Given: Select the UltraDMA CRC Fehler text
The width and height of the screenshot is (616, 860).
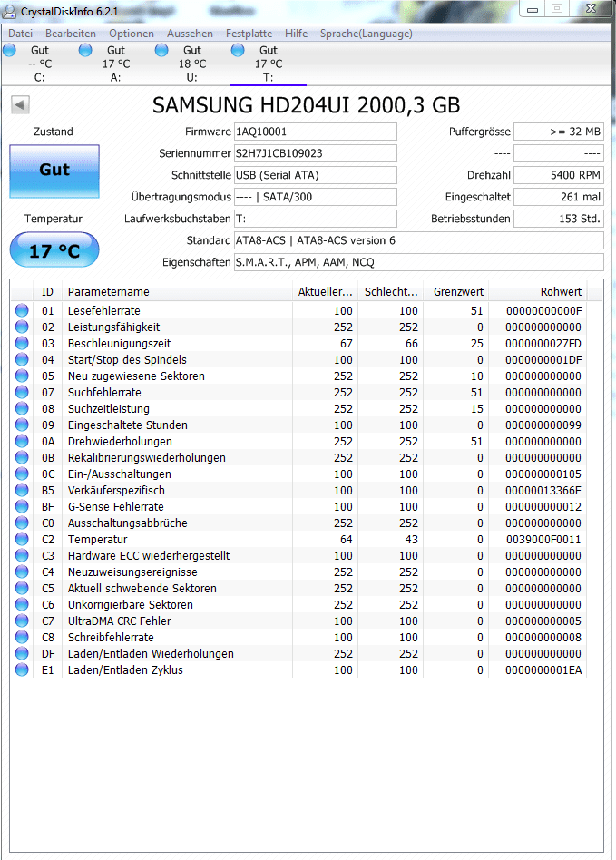Looking at the screenshot, I should point(119,621).
